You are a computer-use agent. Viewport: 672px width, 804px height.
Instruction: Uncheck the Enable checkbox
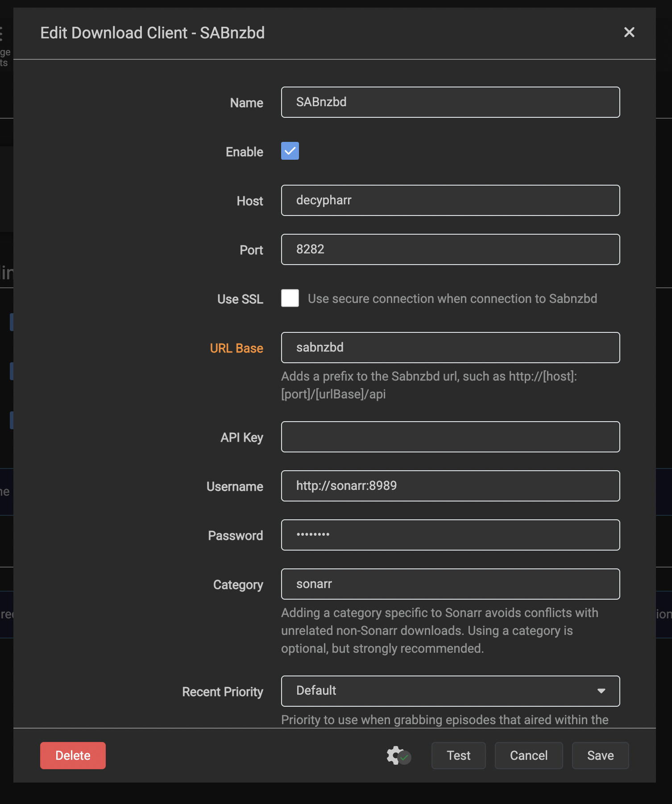[x=290, y=151]
